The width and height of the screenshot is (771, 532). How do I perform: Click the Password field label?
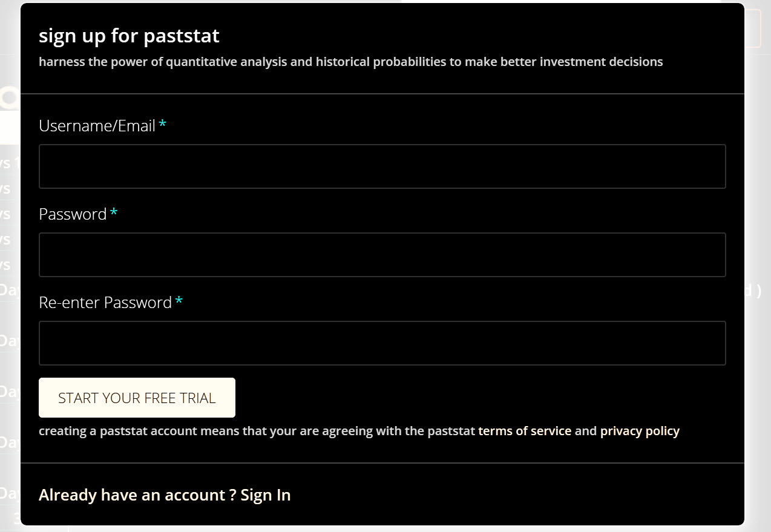point(73,214)
